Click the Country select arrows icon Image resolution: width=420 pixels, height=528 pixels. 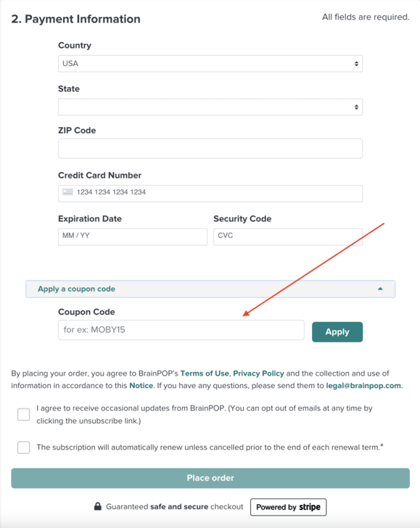[356, 64]
